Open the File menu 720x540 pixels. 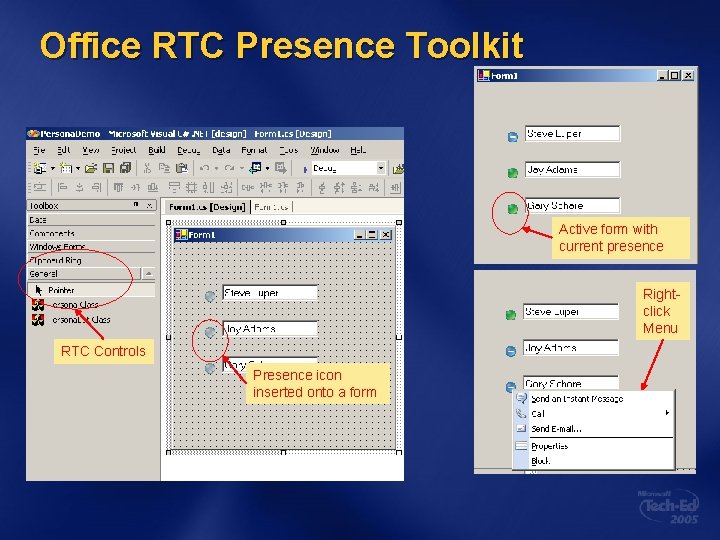click(39, 150)
